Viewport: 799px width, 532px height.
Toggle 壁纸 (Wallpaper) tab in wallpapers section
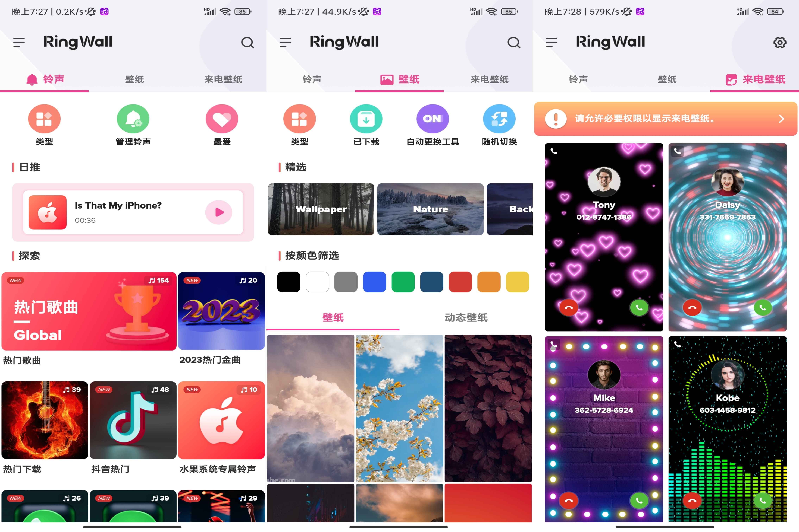333,317
